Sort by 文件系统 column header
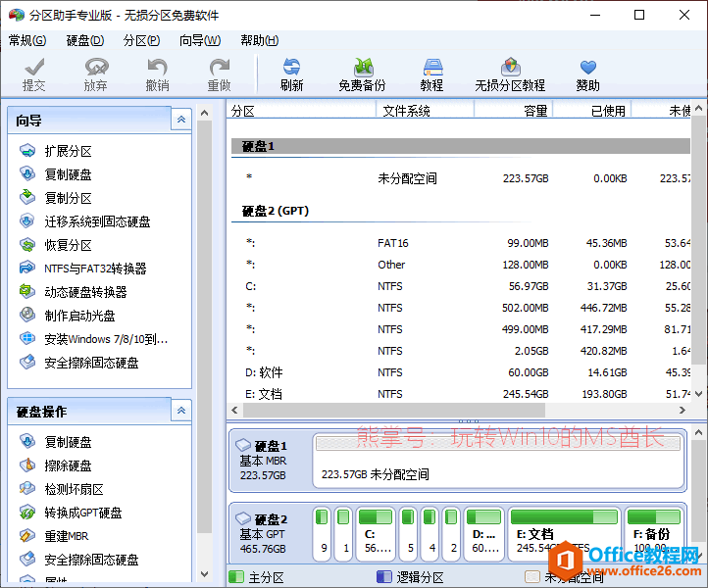 [x=406, y=111]
